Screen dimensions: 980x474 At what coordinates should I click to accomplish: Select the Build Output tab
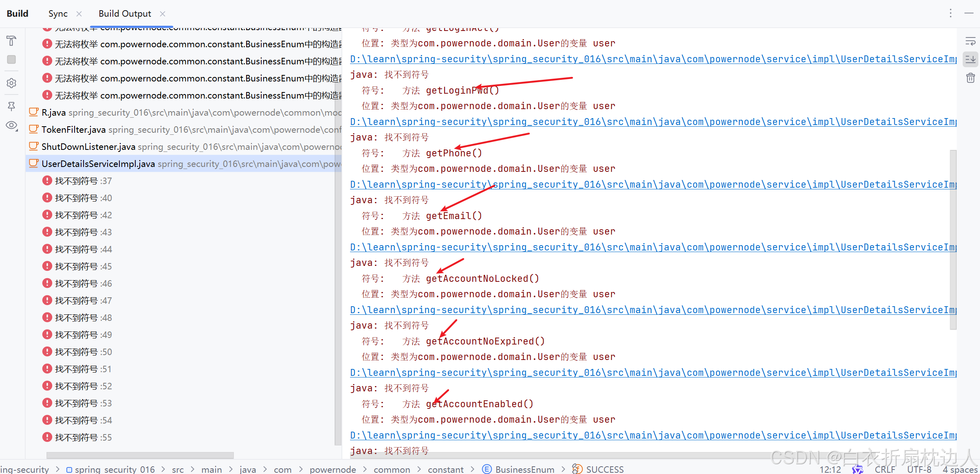125,13
